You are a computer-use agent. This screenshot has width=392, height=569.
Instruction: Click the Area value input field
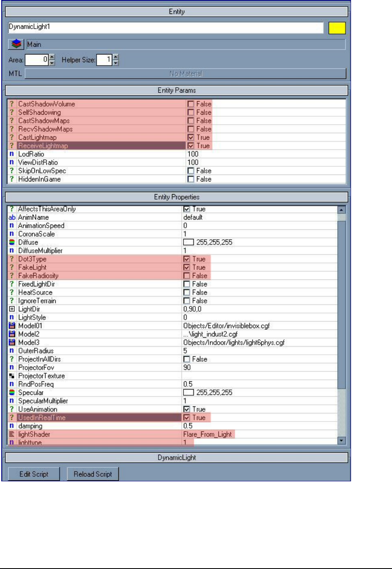pos(37,60)
